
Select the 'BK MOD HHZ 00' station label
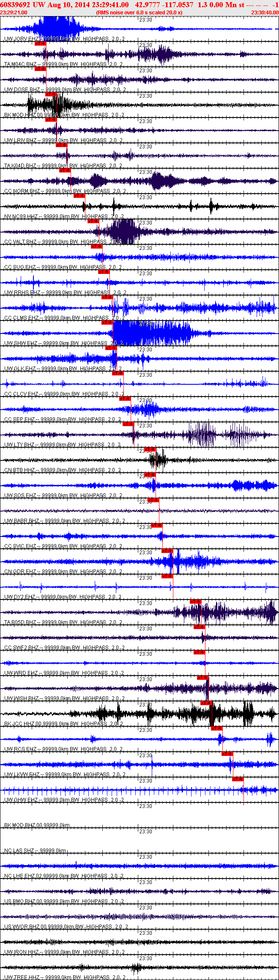pos(23,115)
